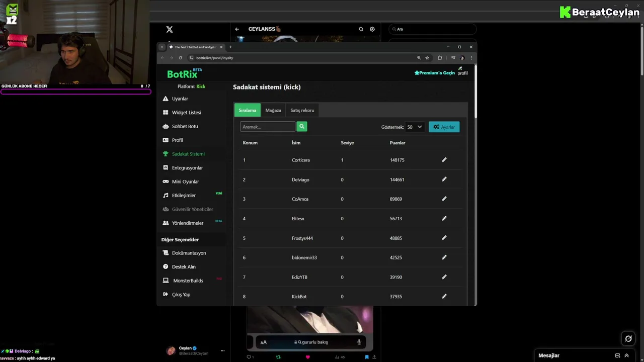
Task: Switch to the Sıralama tab
Action: pos(248,110)
